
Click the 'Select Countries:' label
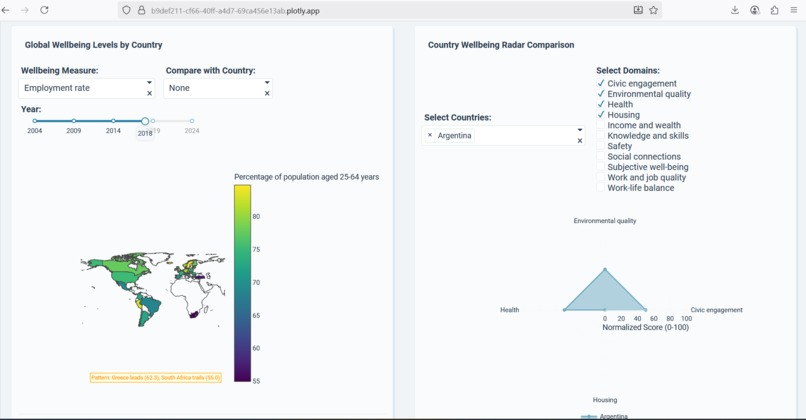click(457, 117)
